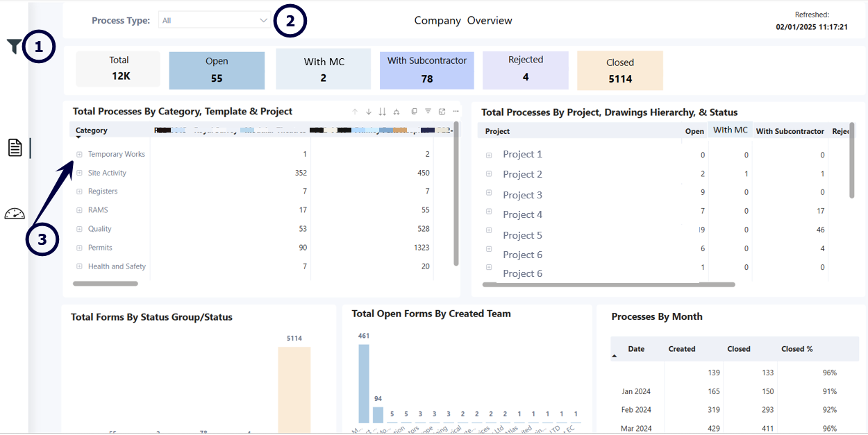Show filters affecting the category visual

pyautogui.click(x=428, y=111)
